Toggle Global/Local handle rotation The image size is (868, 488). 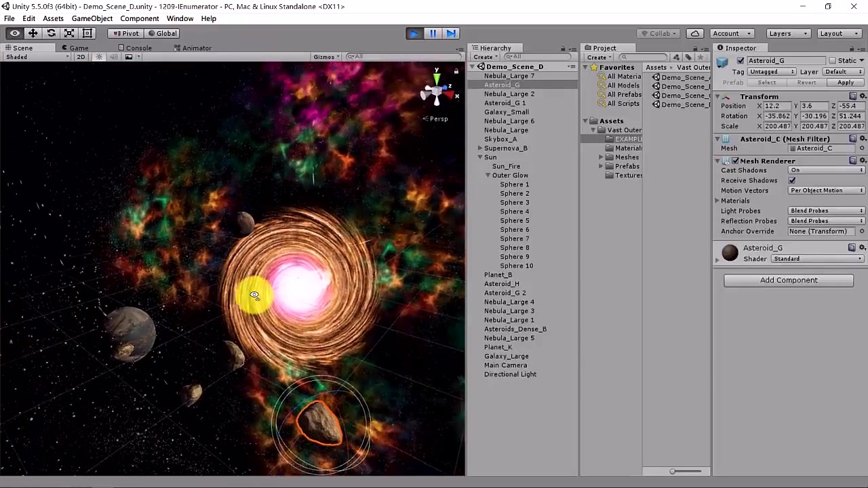coord(162,33)
